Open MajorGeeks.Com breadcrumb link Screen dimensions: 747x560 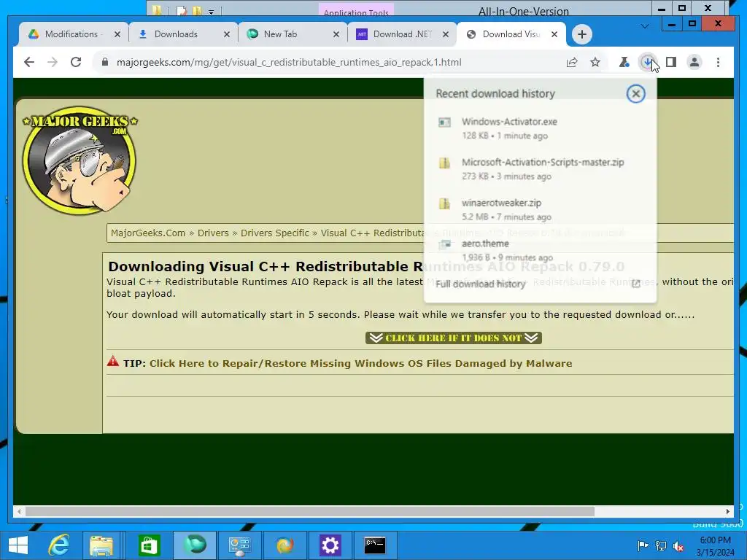[x=147, y=233]
